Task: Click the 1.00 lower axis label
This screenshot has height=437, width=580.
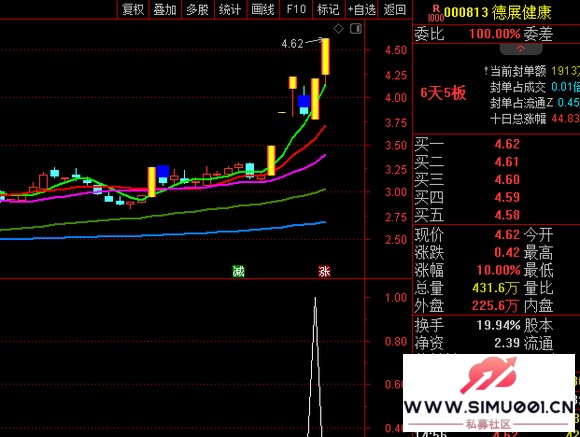Action: pyautogui.click(x=396, y=298)
